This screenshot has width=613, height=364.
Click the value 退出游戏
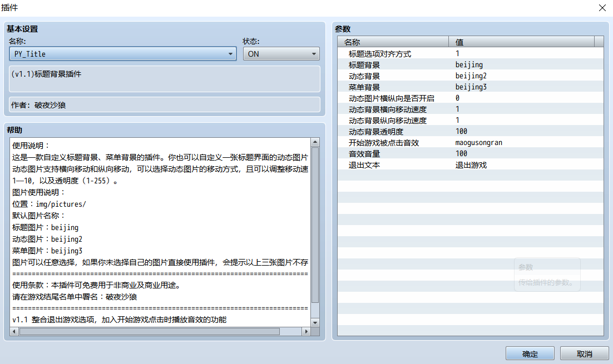click(x=471, y=165)
